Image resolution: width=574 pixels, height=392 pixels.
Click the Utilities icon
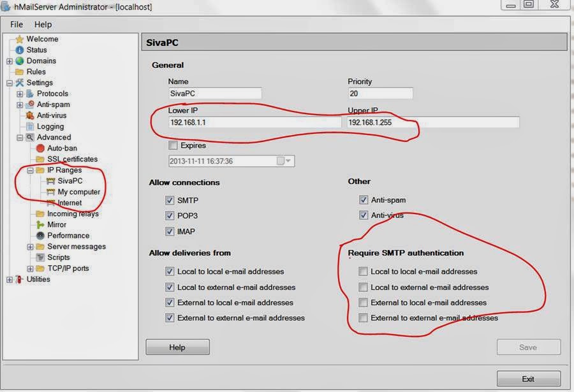(x=19, y=279)
